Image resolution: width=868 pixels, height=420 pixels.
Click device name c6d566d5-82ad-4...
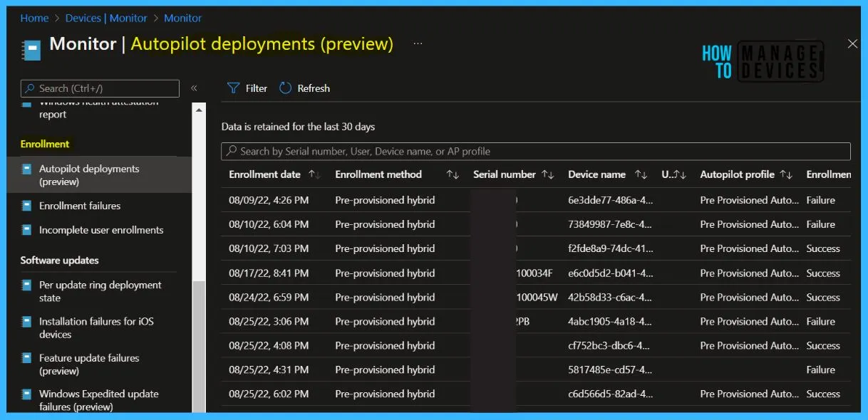(x=609, y=394)
